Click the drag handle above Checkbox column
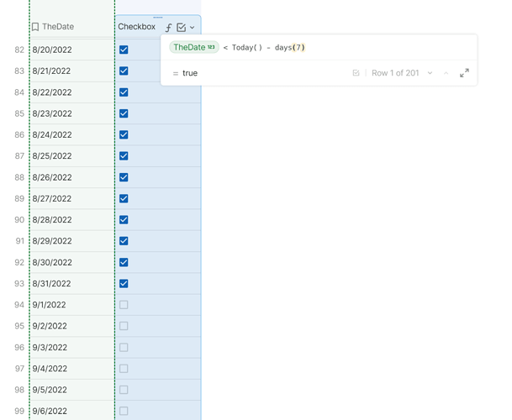 click(158, 18)
